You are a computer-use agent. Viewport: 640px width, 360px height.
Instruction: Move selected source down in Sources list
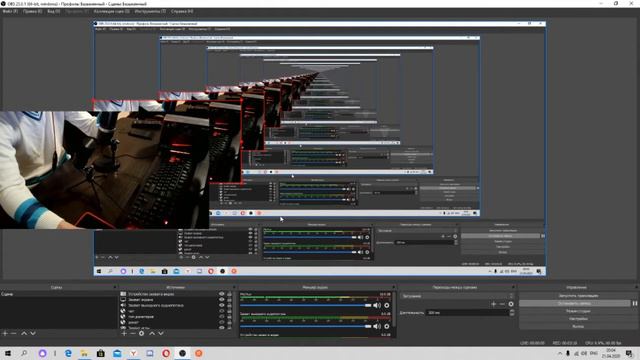[x=161, y=333]
